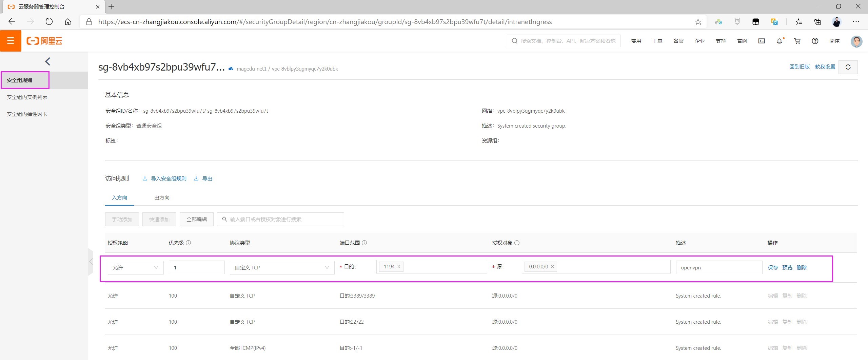Image resolution: width=868 pixels, height=360 pixels.
Task: Open 工单 in top navigation
Action: [657, 41]
